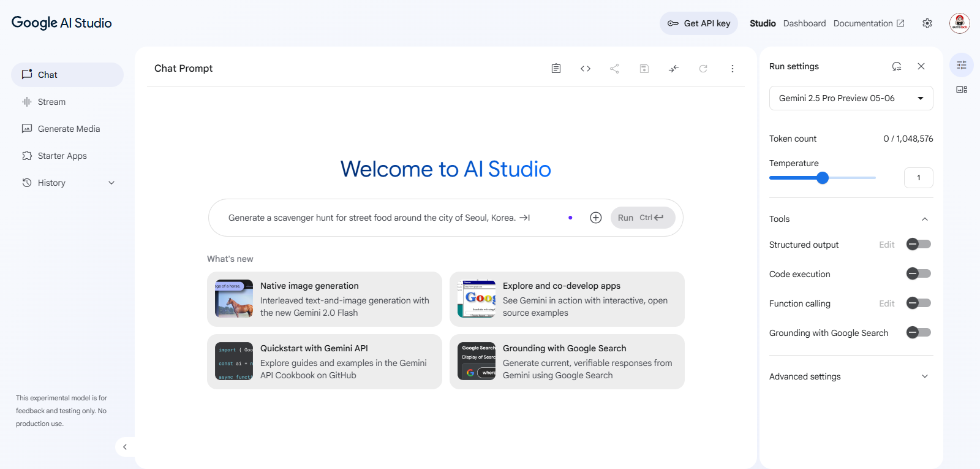Click the Get code brackets icon

point(586,69)
